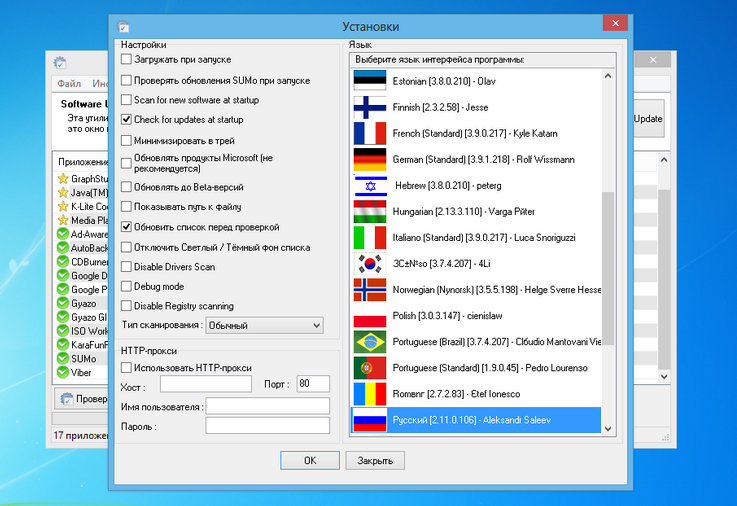Screen dimensions: 737x506
Task: Click the Хост input field
Action: [x=206, y=384]
